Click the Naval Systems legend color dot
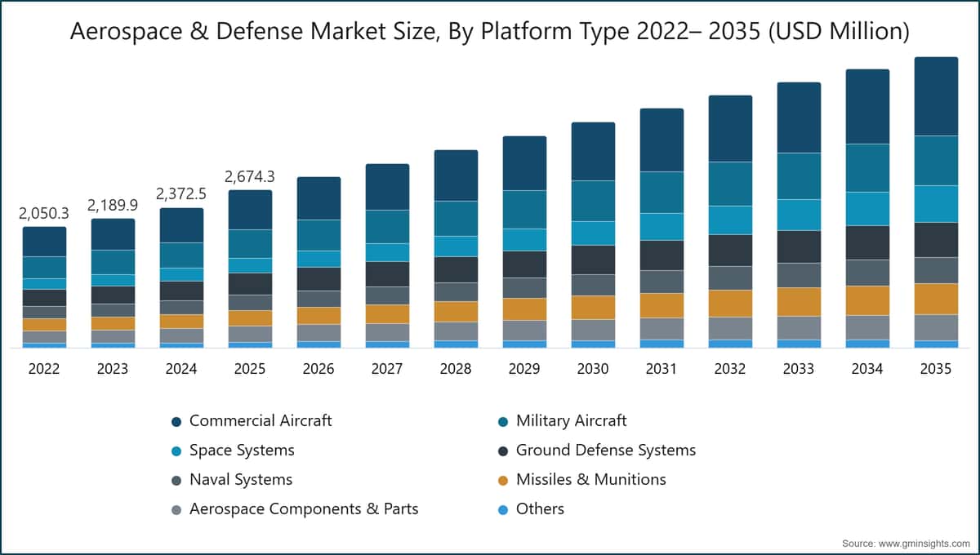The image size is (980, 555). click(x=176, y=481)
